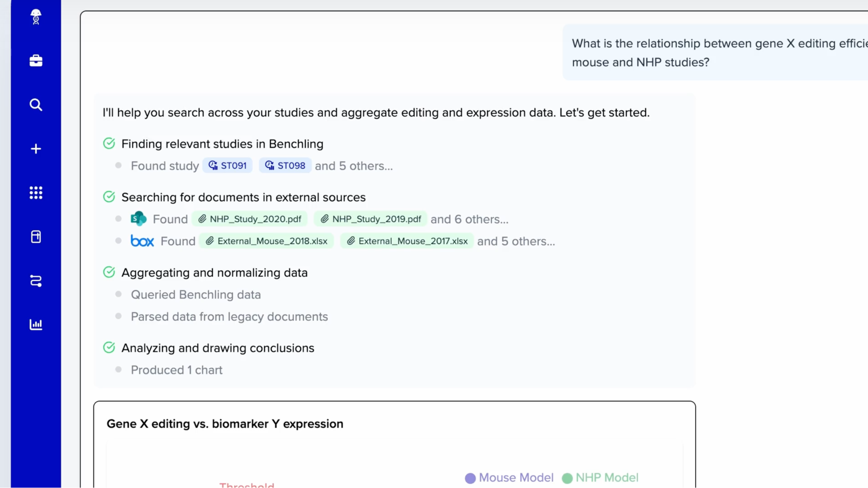The image size is (868, 488).
Task: Open study ST098 chip
Action: pos(285,166)
